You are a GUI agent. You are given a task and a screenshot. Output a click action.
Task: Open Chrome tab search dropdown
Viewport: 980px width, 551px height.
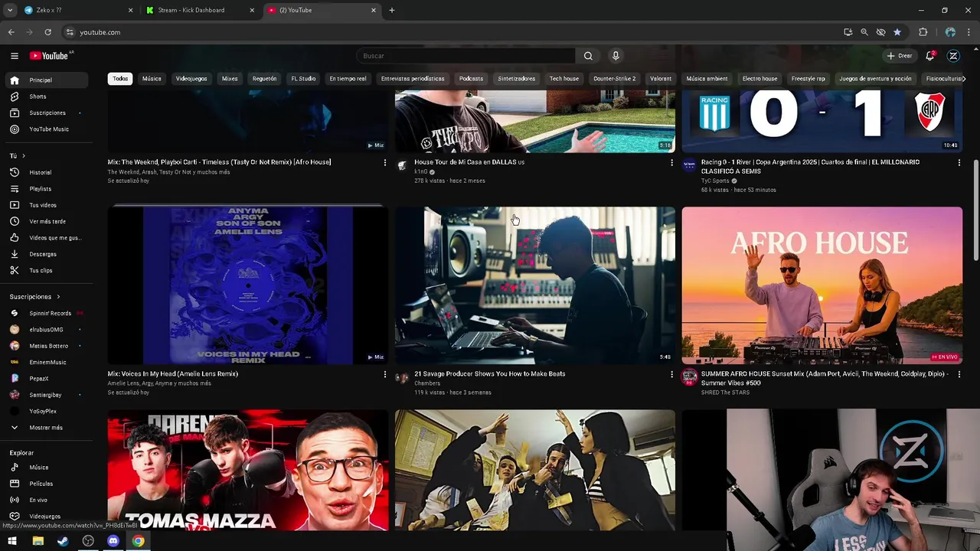[x=10, y=10]
